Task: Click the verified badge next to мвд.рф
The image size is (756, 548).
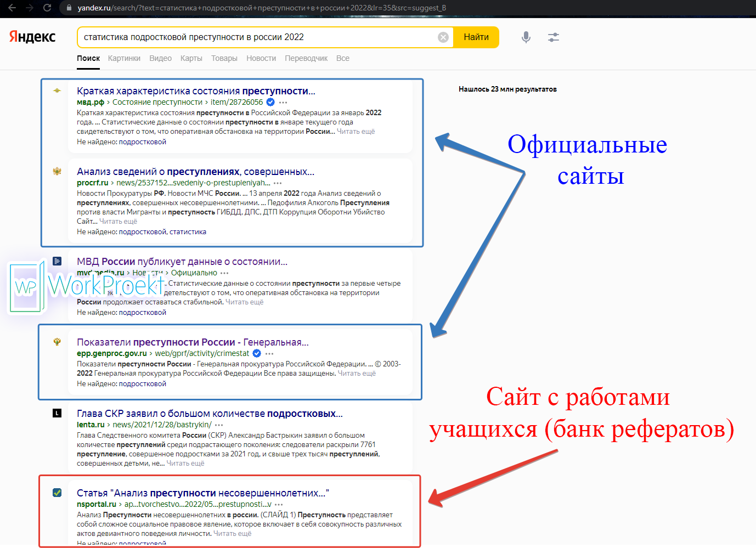Action: tap(270, 102)
